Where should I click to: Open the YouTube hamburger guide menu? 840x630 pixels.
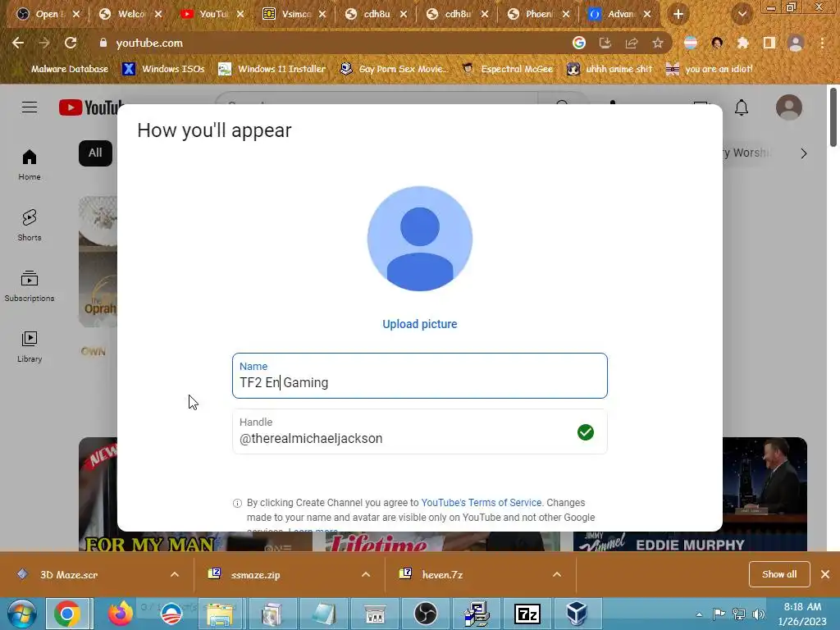pos(30,107)
